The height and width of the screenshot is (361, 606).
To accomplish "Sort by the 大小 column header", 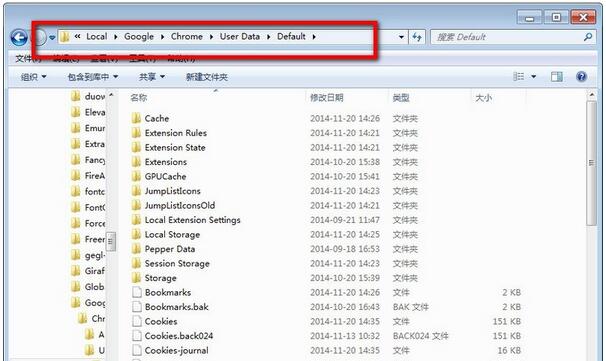I will click(x=483, y=98).
